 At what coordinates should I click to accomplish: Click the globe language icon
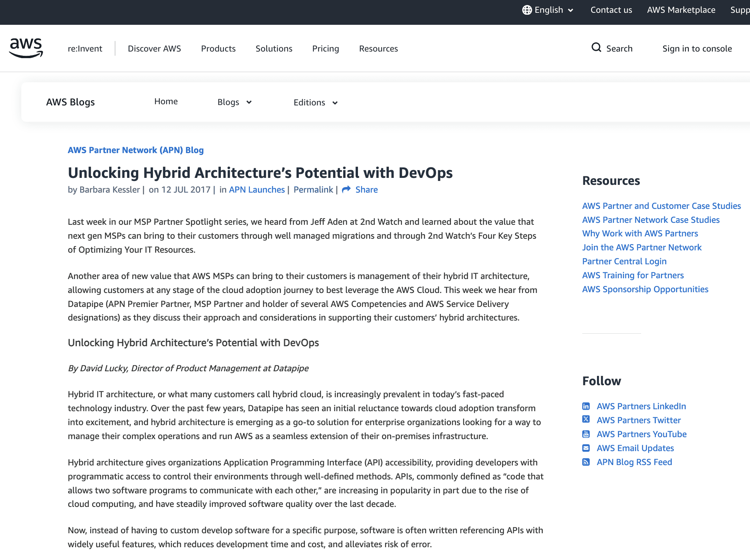point(527,10)
